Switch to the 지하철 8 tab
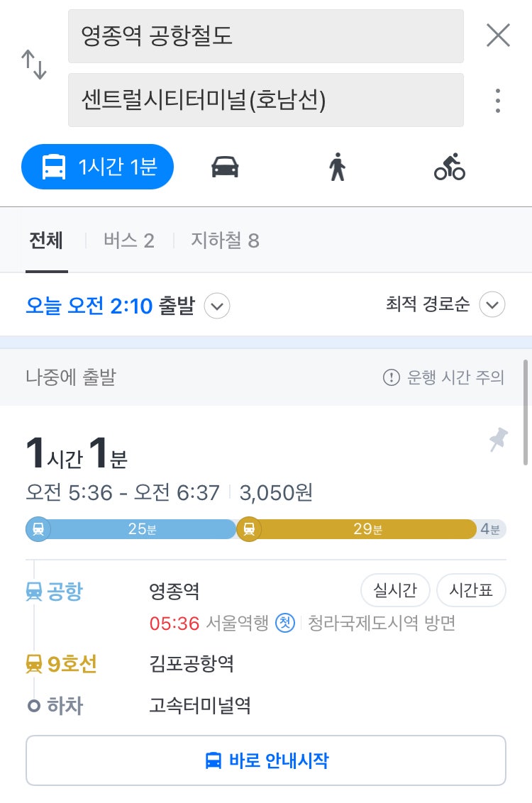Image resolution: width=532 pixels, height=803 pixels. click(x=225, y=240)
